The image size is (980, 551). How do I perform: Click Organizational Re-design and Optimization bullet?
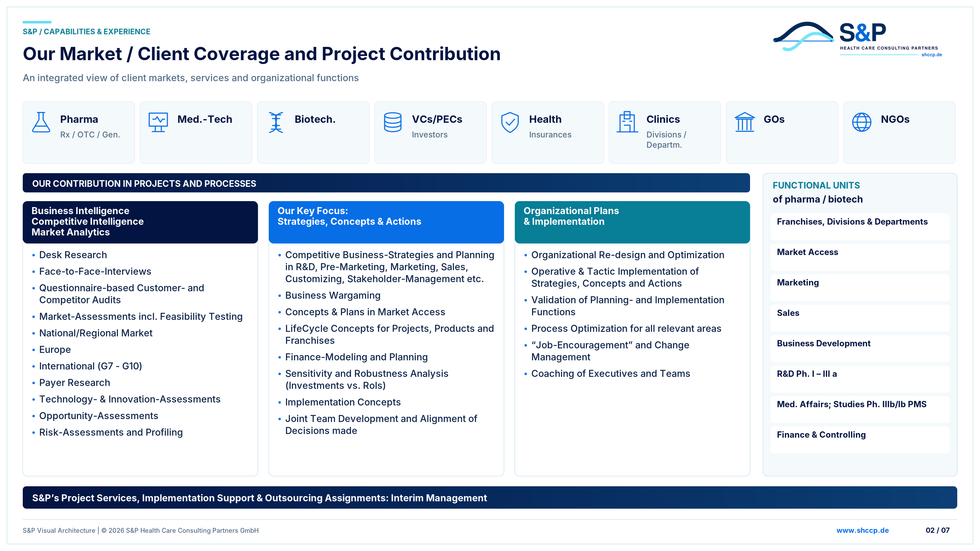(628, 255)
